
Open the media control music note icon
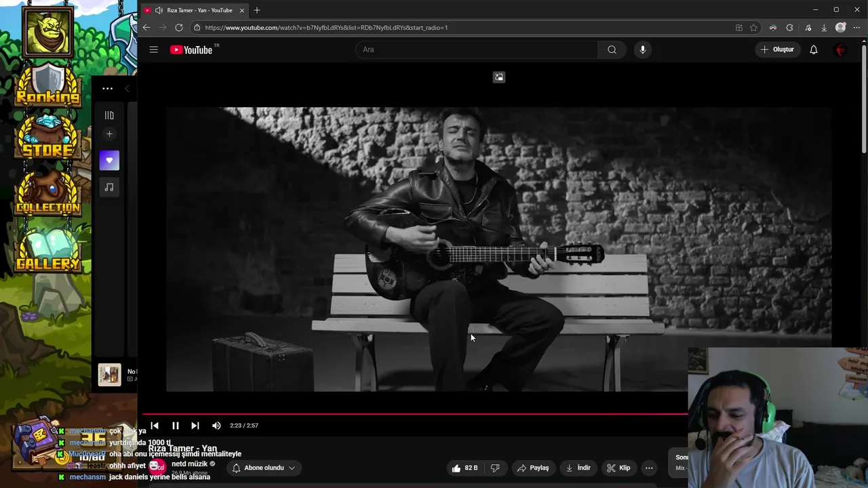pos(808,28)
